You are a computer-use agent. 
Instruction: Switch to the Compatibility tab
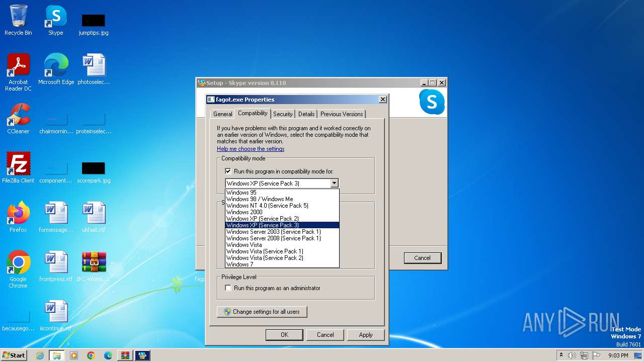[253, 113]
